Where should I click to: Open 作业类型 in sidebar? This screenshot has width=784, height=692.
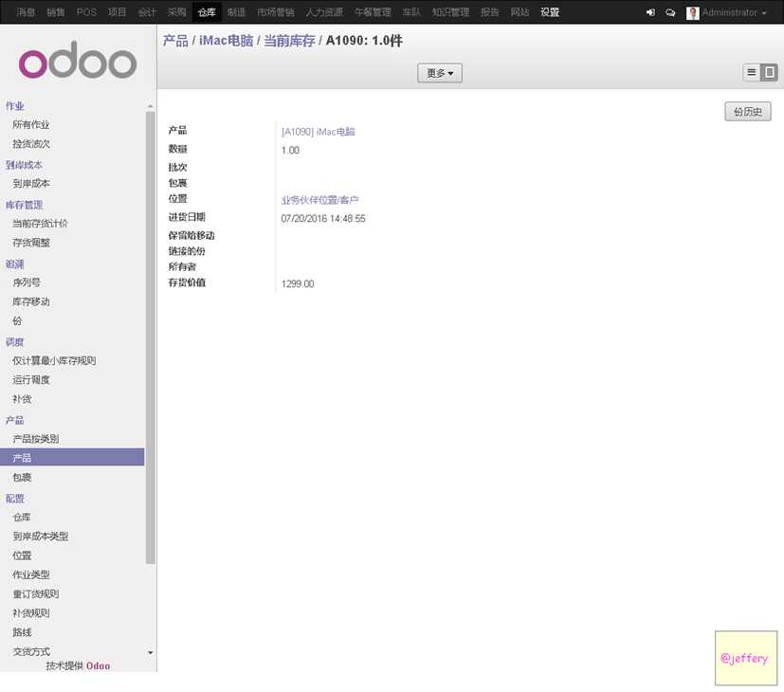(31, 575)
